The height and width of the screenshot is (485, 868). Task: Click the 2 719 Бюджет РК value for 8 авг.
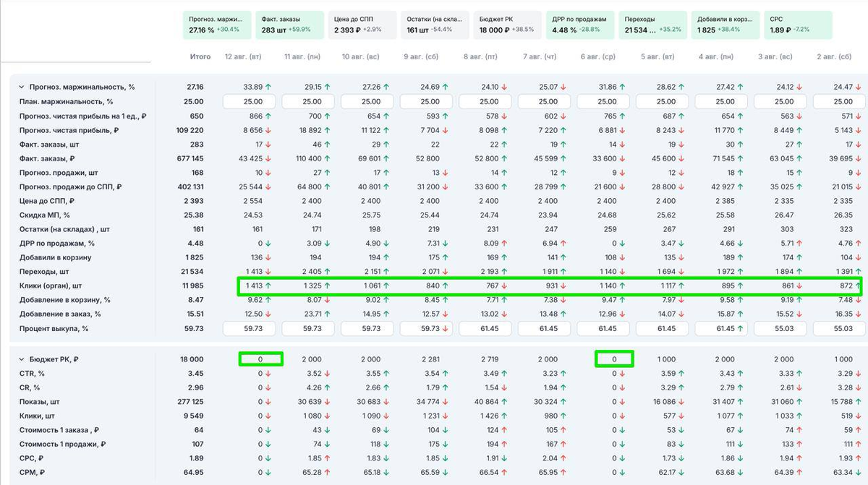coord(489,359)
